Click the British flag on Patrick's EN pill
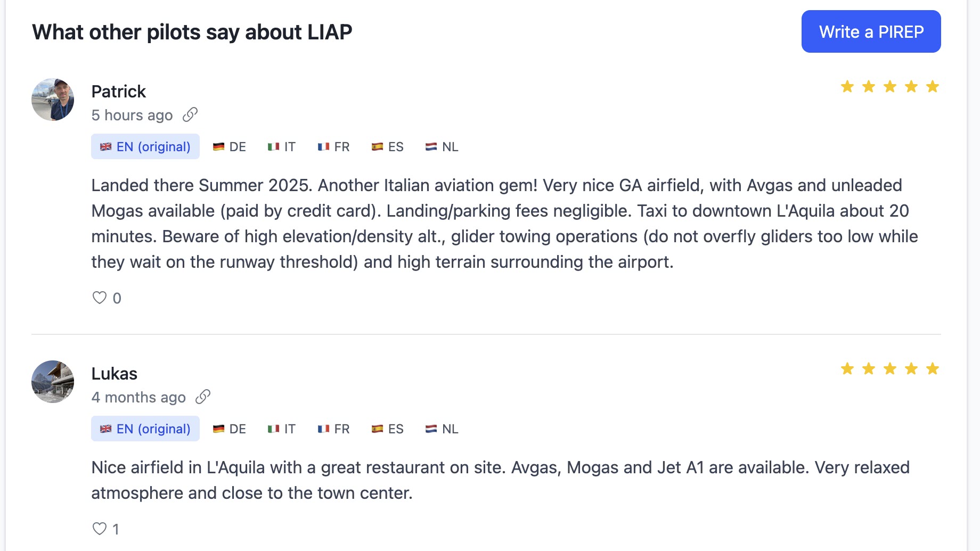Image resolution: width=980 pixels, height=551 pixels. pyautogui.click(x=107, y=146)
